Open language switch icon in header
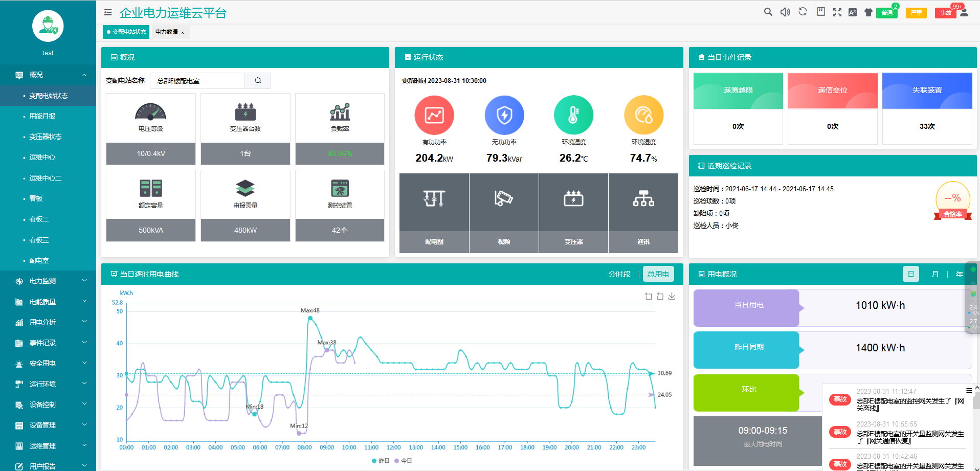The width and height of the screenshot is (980, 471). point(853,12)
